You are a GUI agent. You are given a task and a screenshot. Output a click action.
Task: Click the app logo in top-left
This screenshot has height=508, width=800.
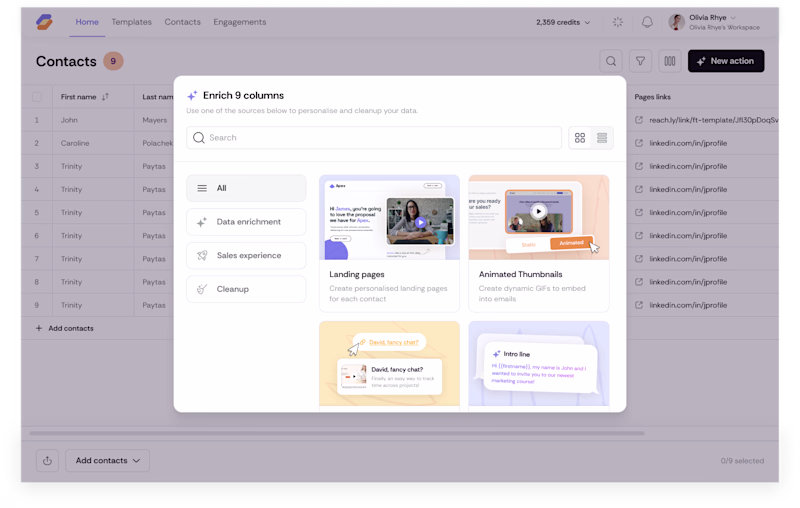44,22
